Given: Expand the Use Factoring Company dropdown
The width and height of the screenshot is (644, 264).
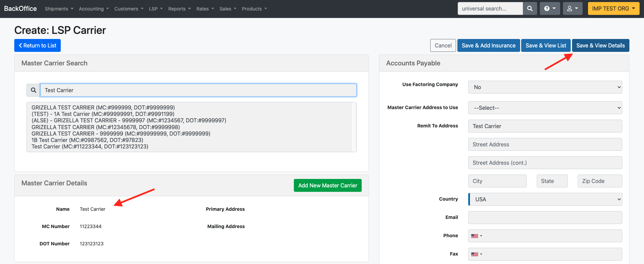Looking at the screenshot, I should point(545,87).
